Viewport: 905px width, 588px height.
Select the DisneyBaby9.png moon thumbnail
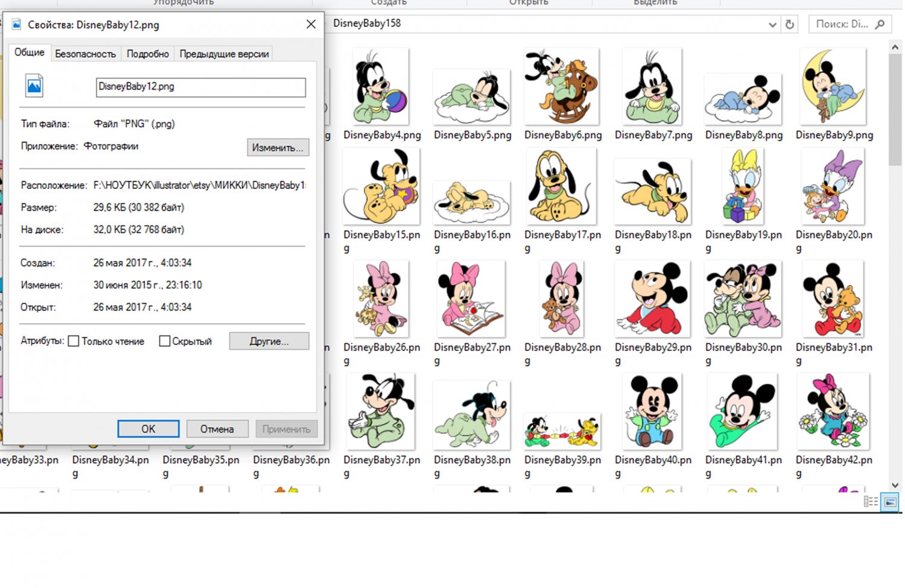834,86
